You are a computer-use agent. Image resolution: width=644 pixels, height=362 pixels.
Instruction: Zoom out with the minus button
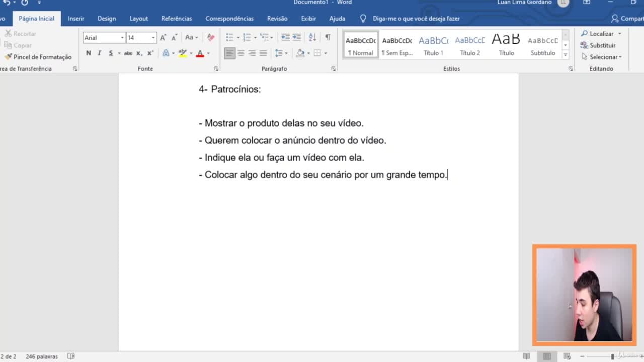pyautogui.click(x=582, y=356)
